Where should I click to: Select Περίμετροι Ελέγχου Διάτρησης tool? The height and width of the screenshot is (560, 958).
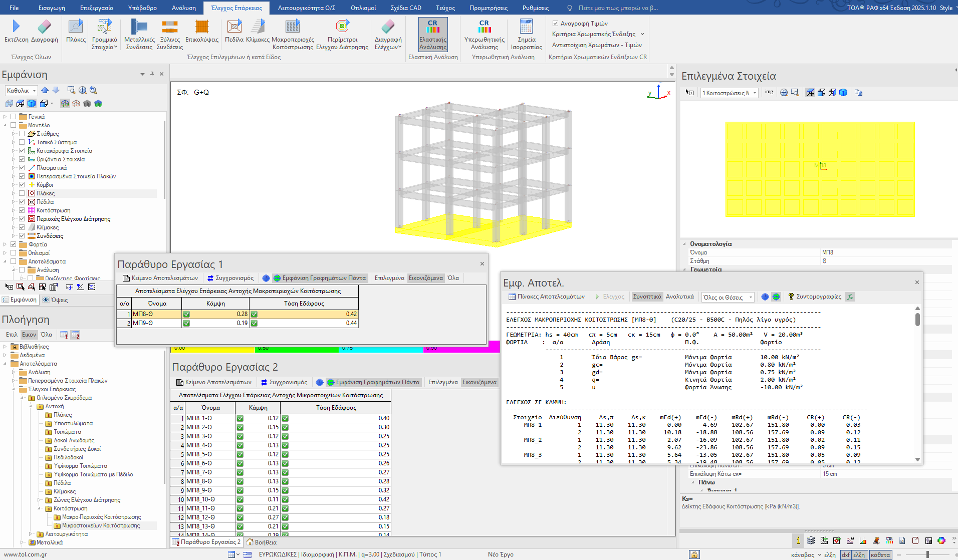342,27
